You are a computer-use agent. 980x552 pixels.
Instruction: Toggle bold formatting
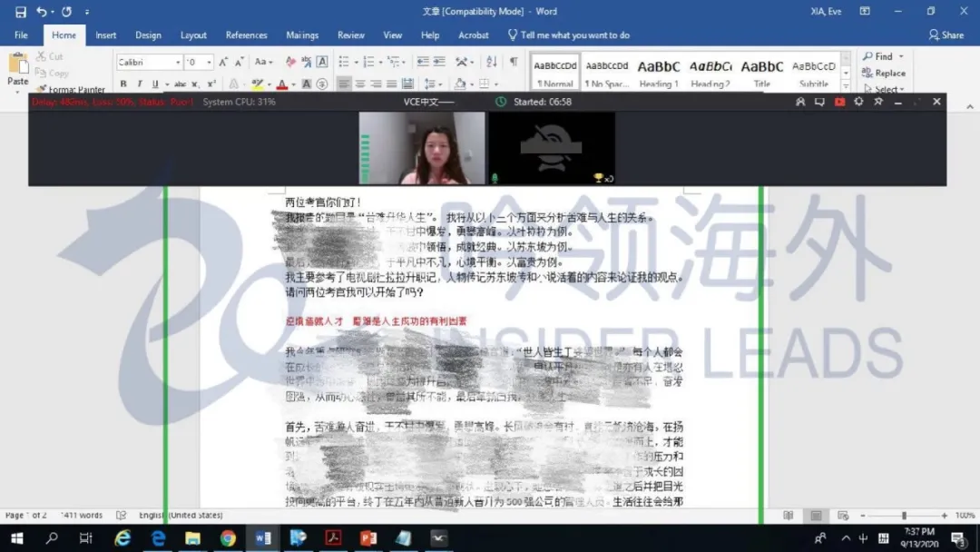point(122,84)
